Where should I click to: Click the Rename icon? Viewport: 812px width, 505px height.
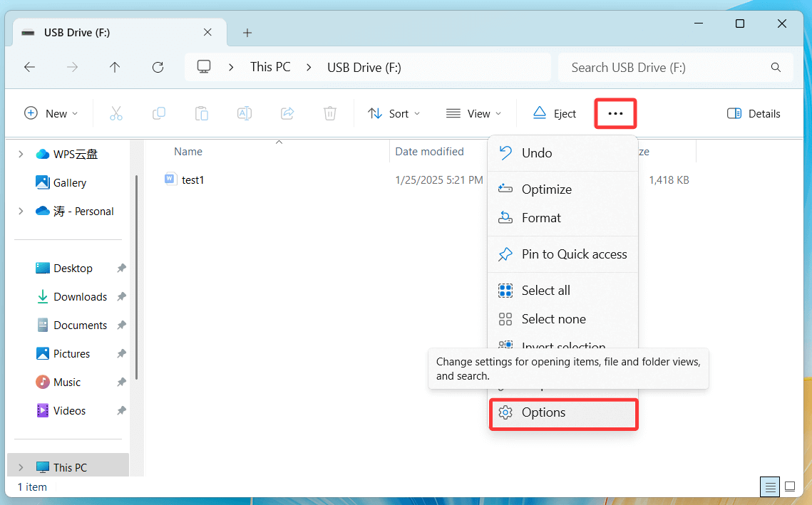[x=245, y=113]
